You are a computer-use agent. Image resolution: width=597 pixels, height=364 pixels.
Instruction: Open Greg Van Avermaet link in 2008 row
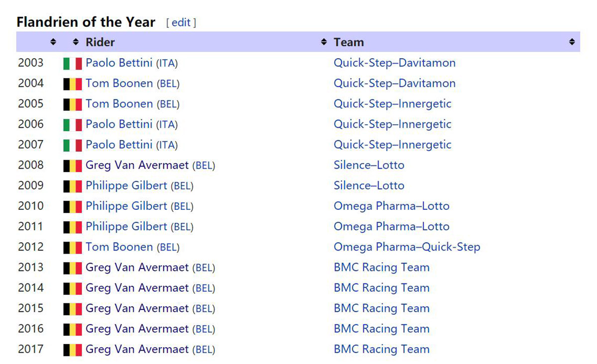coord(137,165)
